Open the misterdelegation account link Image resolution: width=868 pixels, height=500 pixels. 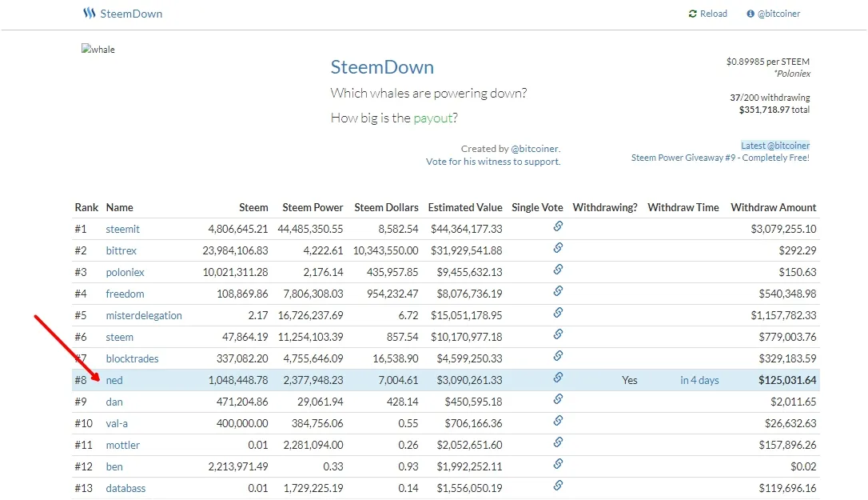(144, 315)
